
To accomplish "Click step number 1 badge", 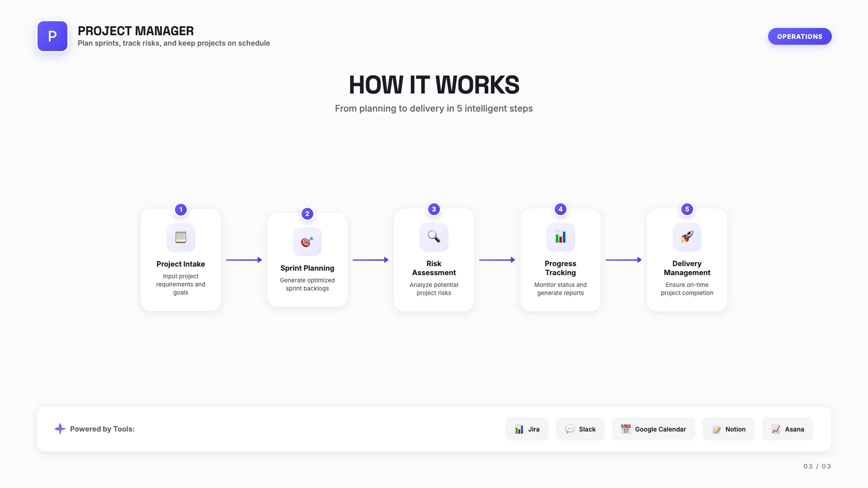I will click(181, 210).
